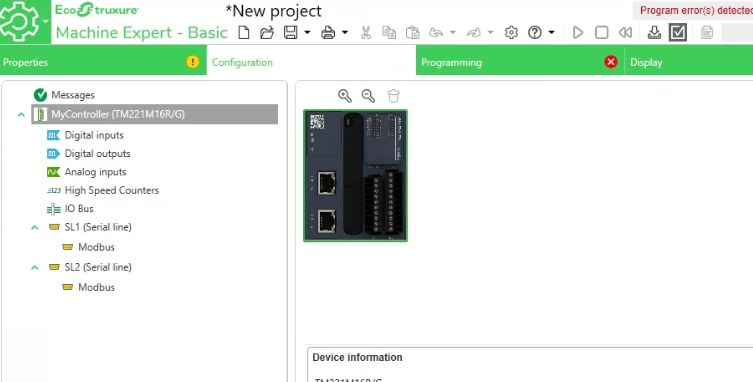Zoom in on the controller view

[345, 96]
